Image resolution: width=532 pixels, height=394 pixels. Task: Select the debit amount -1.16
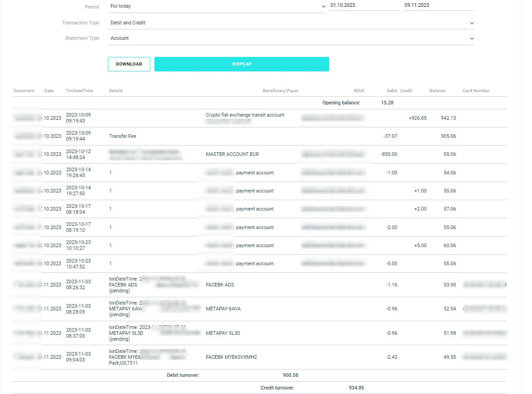click(x=392, y=285)
